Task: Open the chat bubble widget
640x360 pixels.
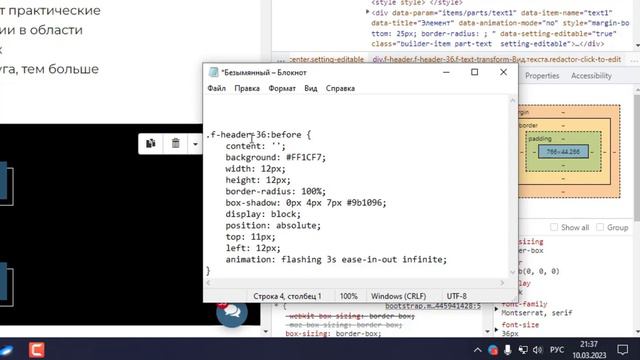Action: coord(232,313)
